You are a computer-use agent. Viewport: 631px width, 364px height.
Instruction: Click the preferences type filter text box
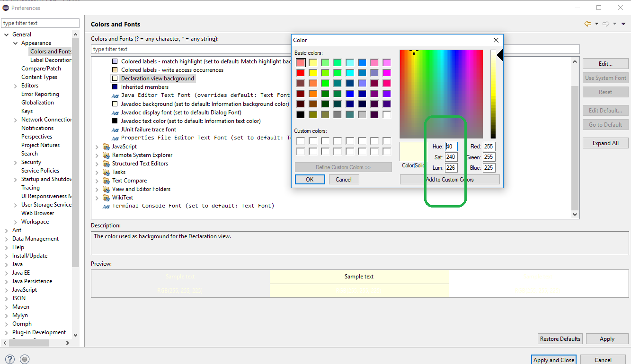coord(41,23)
